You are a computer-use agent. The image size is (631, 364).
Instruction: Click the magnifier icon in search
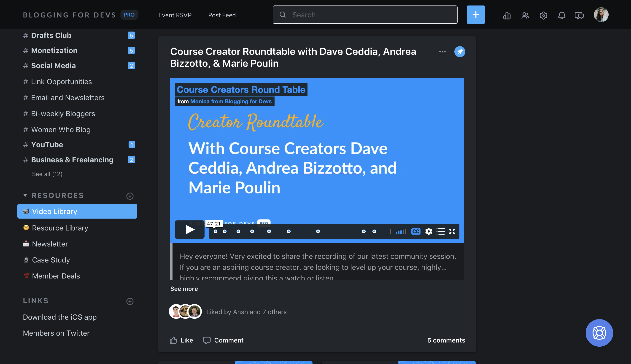pos(283,15)
